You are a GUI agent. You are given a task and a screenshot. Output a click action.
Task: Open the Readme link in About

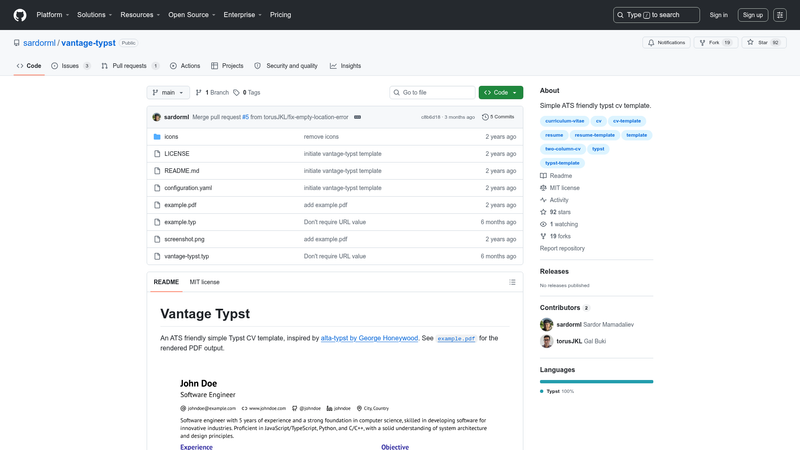pyautogui.click(x=556, y=176)
